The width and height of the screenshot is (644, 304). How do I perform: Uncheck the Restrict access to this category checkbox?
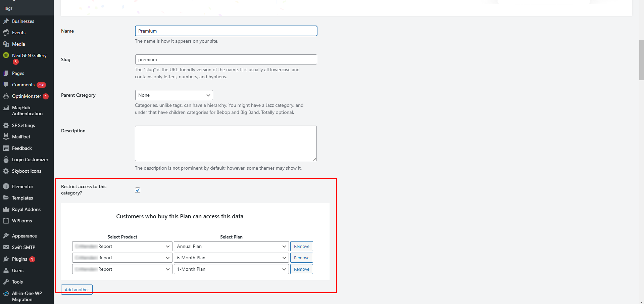(138, 190)
